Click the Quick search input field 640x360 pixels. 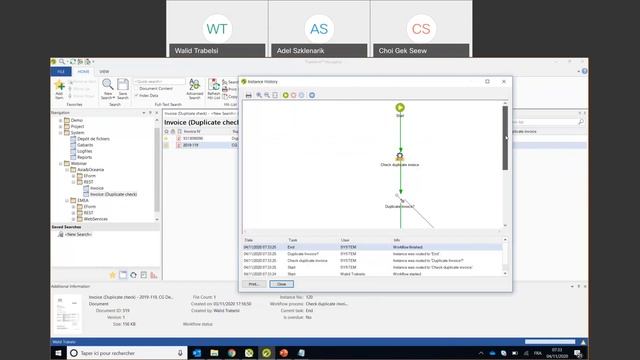click(x=159, y=82)
